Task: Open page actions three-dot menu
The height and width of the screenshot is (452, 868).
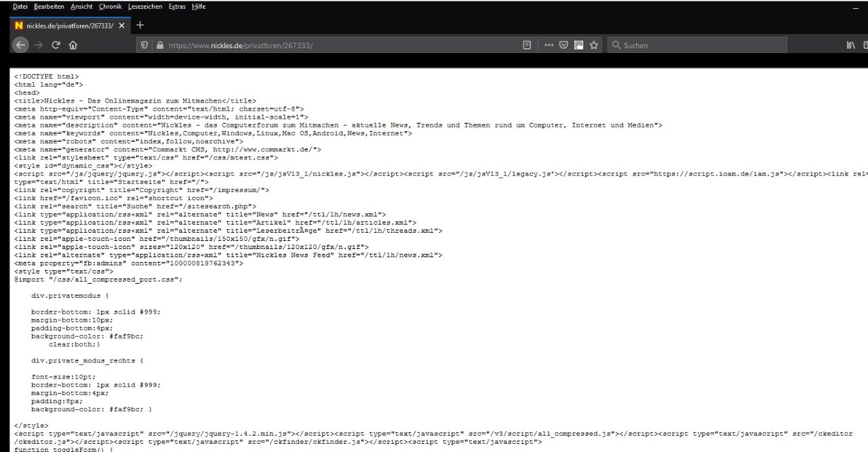Action: pos(549,45)
